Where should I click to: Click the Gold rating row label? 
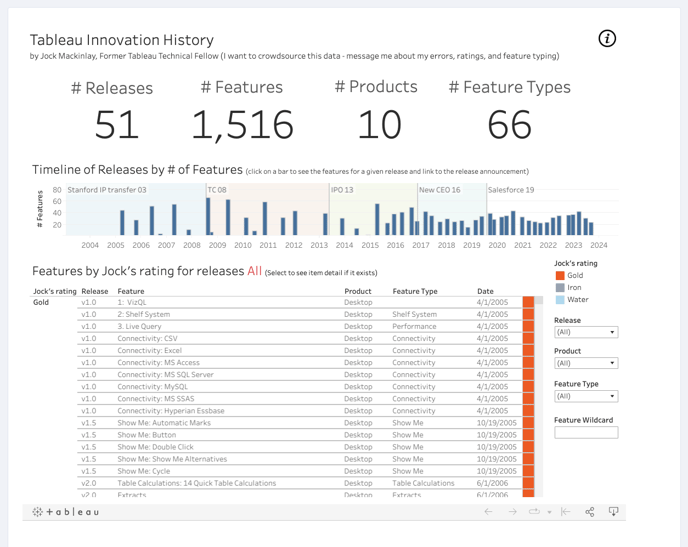41,302
